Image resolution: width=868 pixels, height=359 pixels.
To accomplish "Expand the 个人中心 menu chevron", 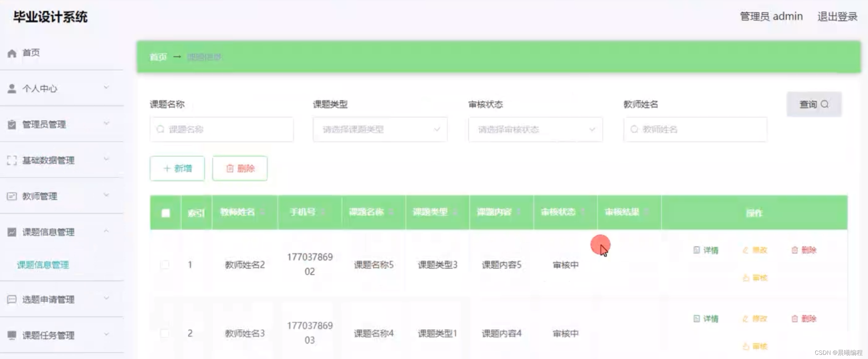I will coord(106,87).
